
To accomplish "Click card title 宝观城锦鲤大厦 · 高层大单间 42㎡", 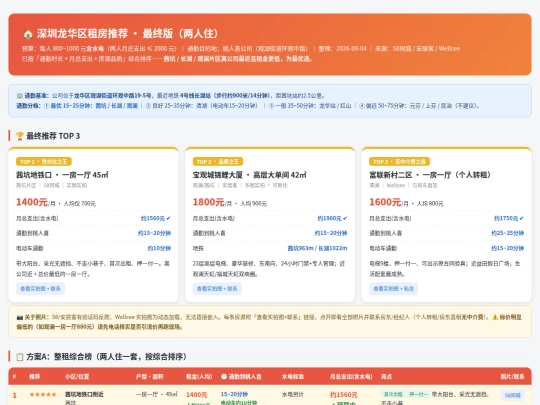I will [249, 175].
